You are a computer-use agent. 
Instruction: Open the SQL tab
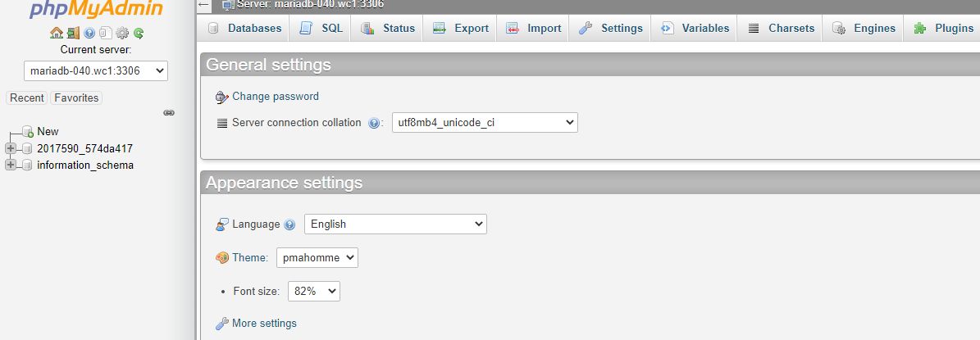pos(321,28)
